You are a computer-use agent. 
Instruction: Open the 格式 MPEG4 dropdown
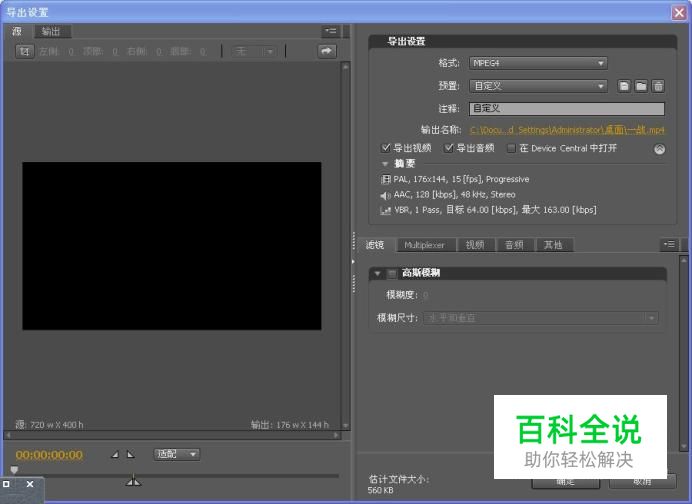pyautogui.click(x=538, y=63)
